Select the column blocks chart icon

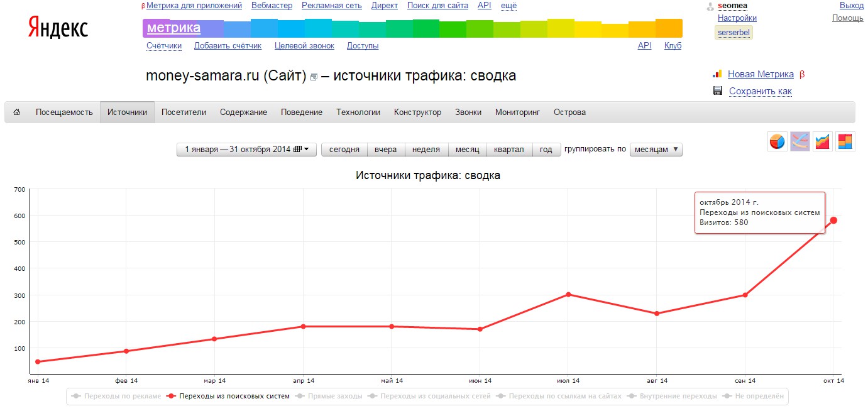point(845,141)
